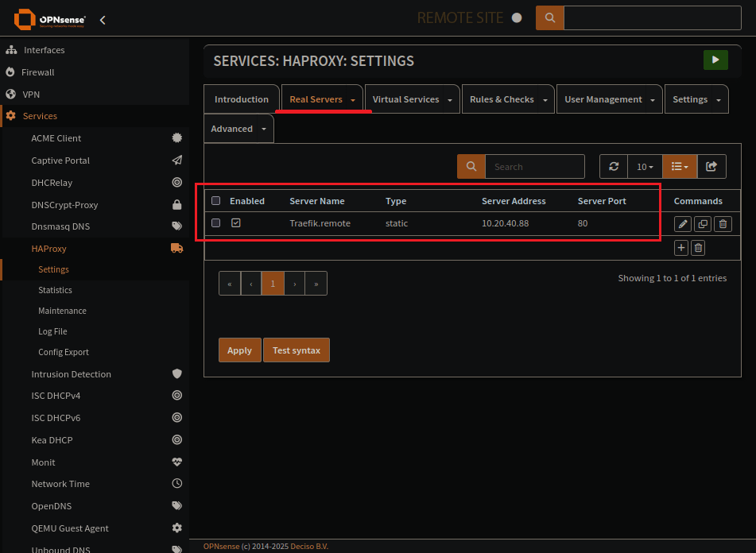756x553 pixels.
Task: Click the Monit heartbeat icon
Action: click(x=177, y=462)
